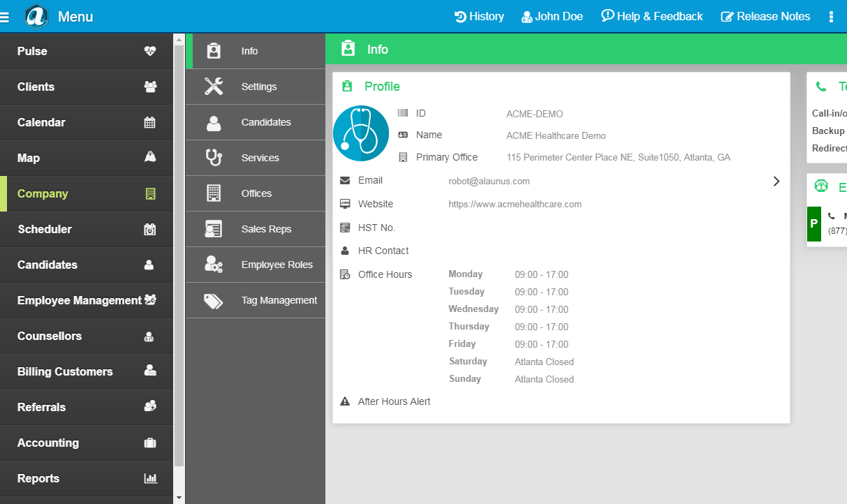
Task: Go to Pulse menu item
Action: point(87,51)
